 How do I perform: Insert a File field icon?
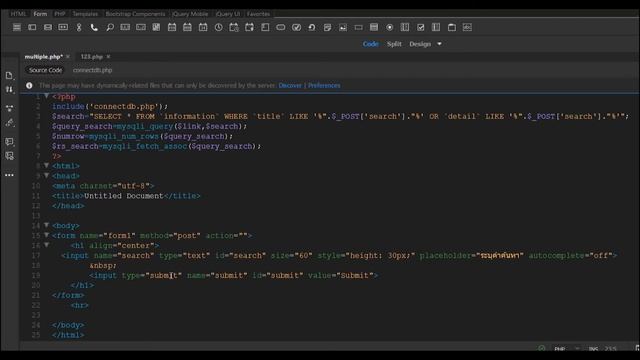(x=327, y=27)
